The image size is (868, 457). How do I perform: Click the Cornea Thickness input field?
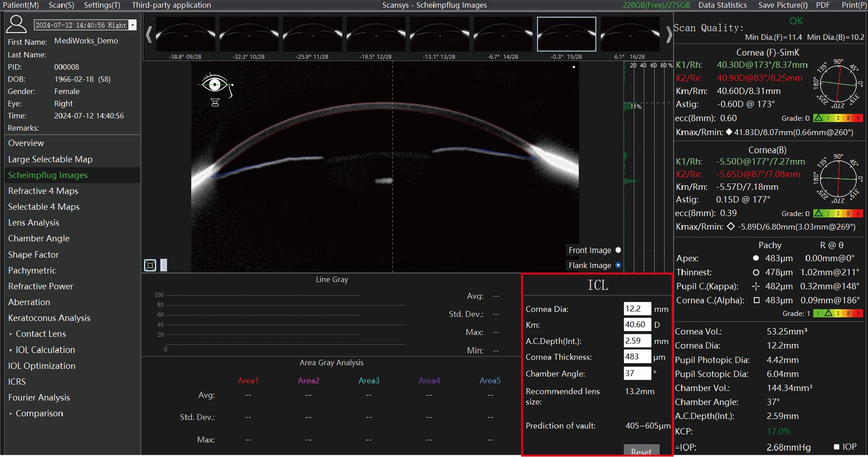coord(637,357)
